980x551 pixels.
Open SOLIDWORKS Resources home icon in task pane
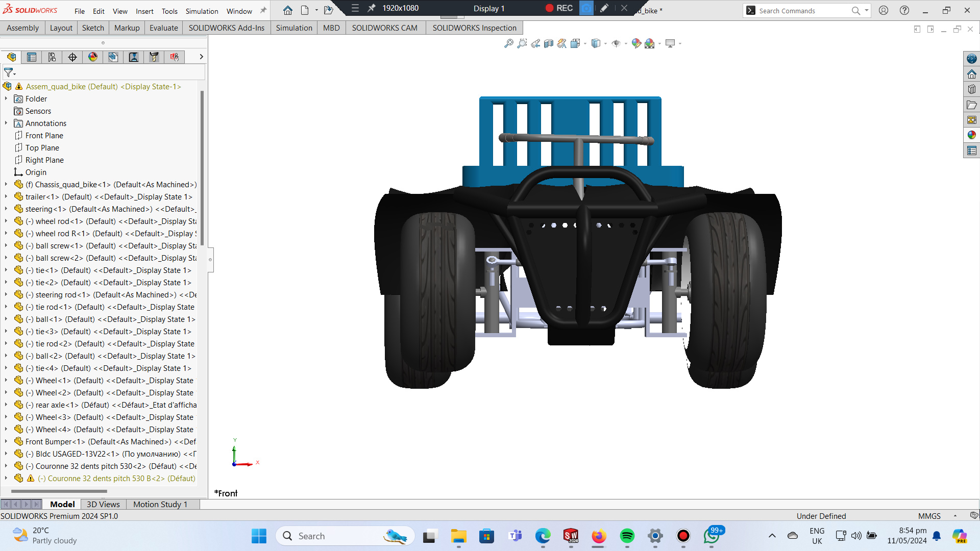point(971,74)
